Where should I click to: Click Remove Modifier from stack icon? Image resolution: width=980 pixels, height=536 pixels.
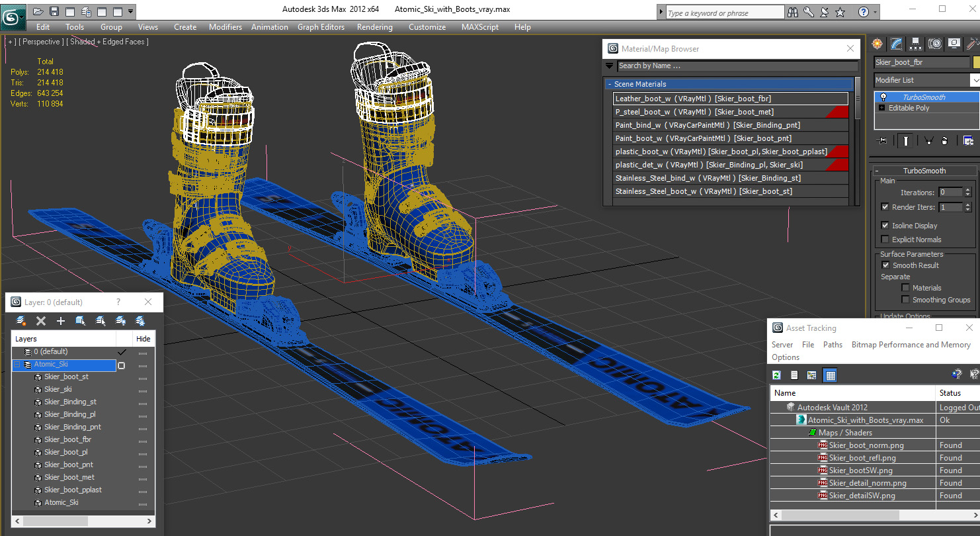945,140
